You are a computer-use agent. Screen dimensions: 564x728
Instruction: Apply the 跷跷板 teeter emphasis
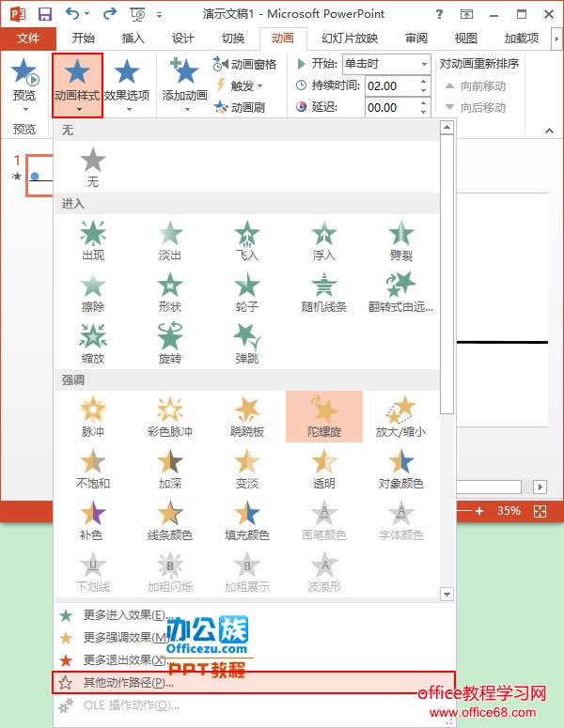tap(247, 416)
